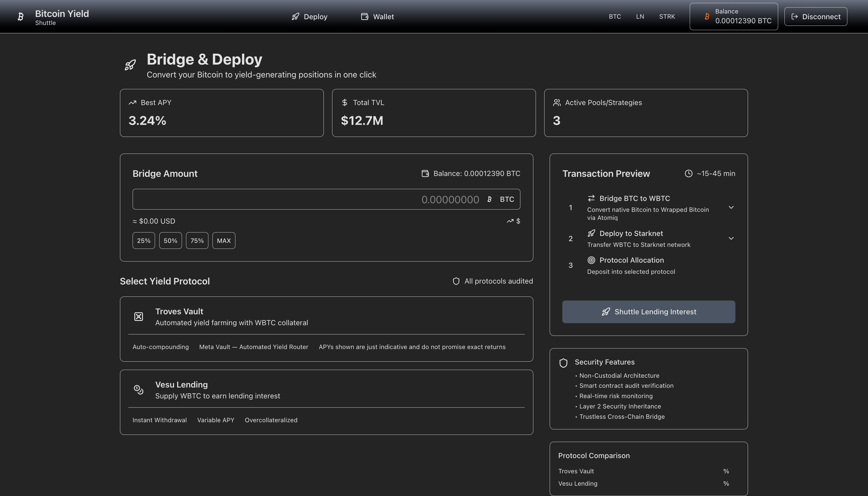
Task: Open the Deploy navigation tab
Action: click(309, 16)
